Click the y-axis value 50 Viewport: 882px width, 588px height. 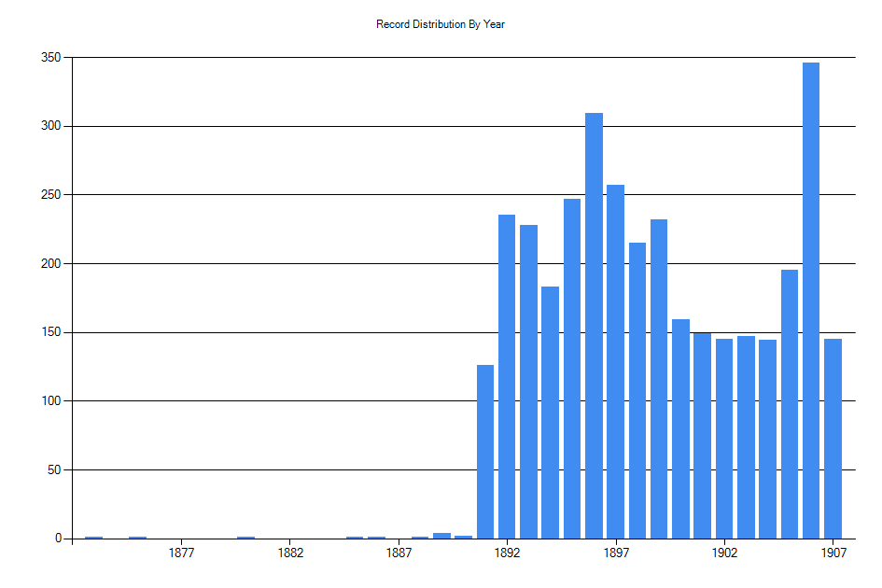(x=54, y=469)
